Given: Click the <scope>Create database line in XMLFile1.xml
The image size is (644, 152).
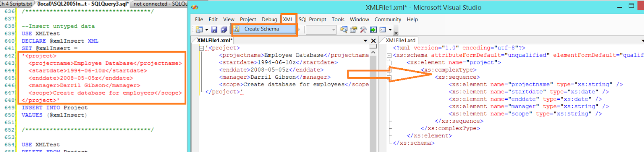Looking at the screenshot, I should [294, 84].
